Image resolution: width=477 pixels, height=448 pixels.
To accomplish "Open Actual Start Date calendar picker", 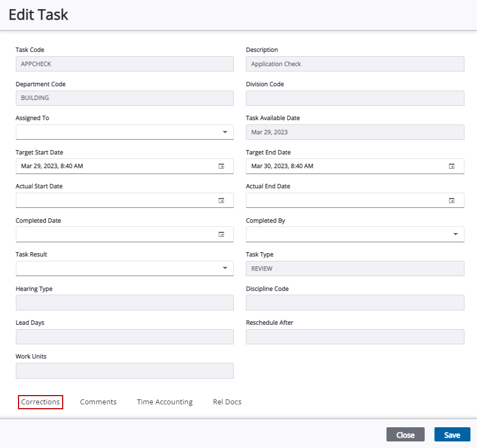I will point(221,200).
